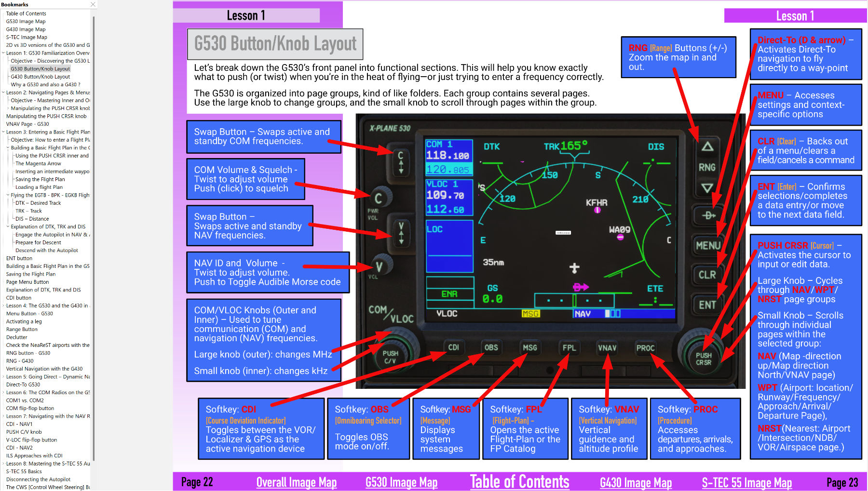868x491 pixels.
Task: Click the Direct-To button on the G530
Action: pyautogui.click(x=707, y=215)
